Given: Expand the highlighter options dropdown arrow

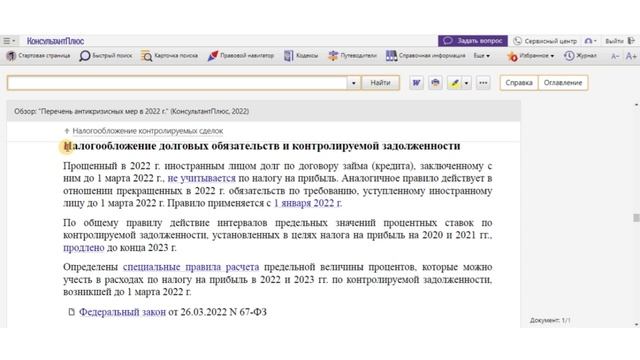Looking at the screenshot, I should [x=467, y=83].
